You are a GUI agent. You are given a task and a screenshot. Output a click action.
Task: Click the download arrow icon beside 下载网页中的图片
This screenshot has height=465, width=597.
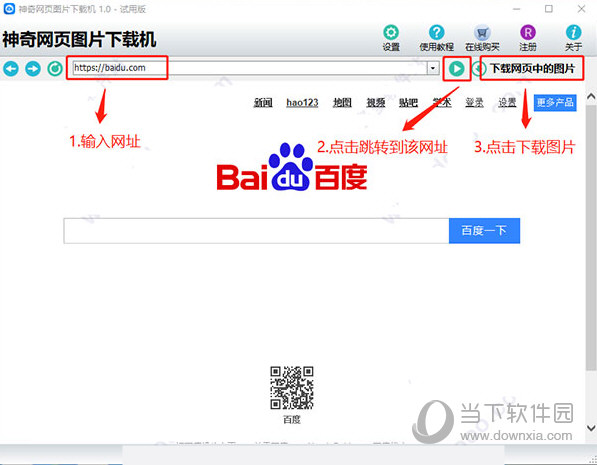coord(479,69)
